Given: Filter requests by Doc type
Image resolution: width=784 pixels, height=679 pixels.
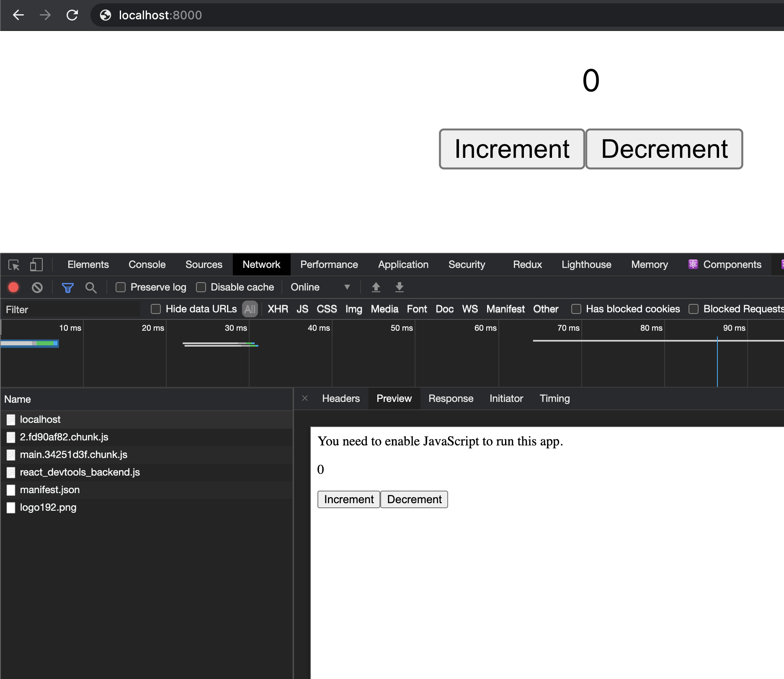Looking at the screenshot, I should click(444, 309).
